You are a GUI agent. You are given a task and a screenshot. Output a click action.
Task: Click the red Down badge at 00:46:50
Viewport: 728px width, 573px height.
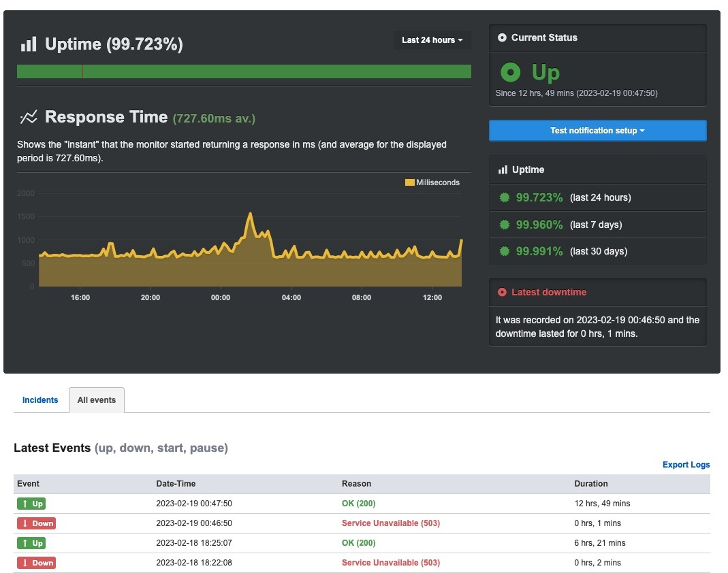tap(36, 523)
